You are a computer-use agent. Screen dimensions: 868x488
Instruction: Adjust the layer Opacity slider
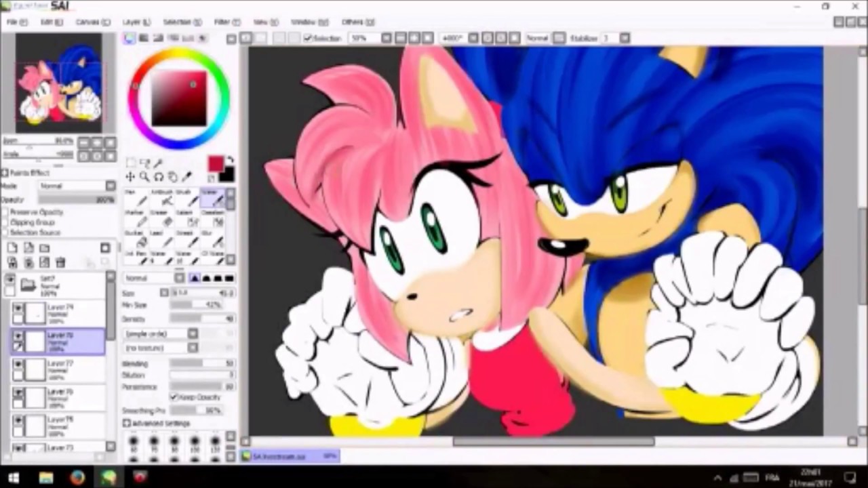tap(77, 200)
